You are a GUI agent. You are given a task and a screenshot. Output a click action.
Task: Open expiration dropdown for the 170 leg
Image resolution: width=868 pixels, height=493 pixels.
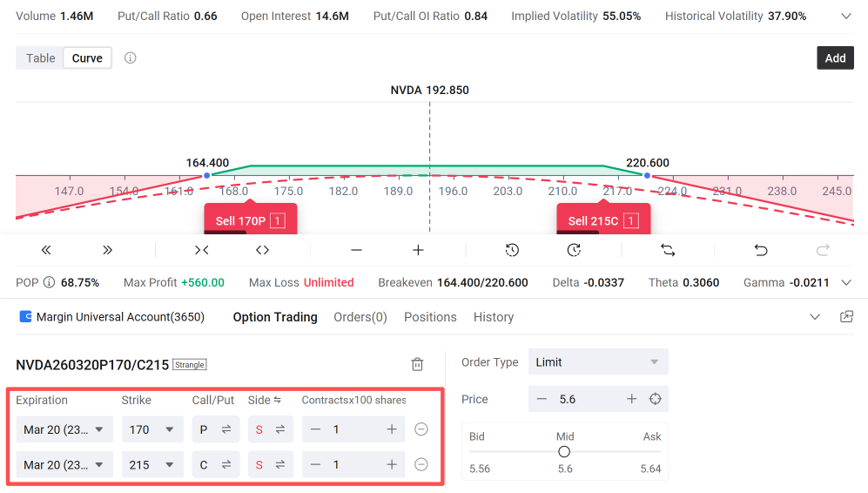click(64, 429)
